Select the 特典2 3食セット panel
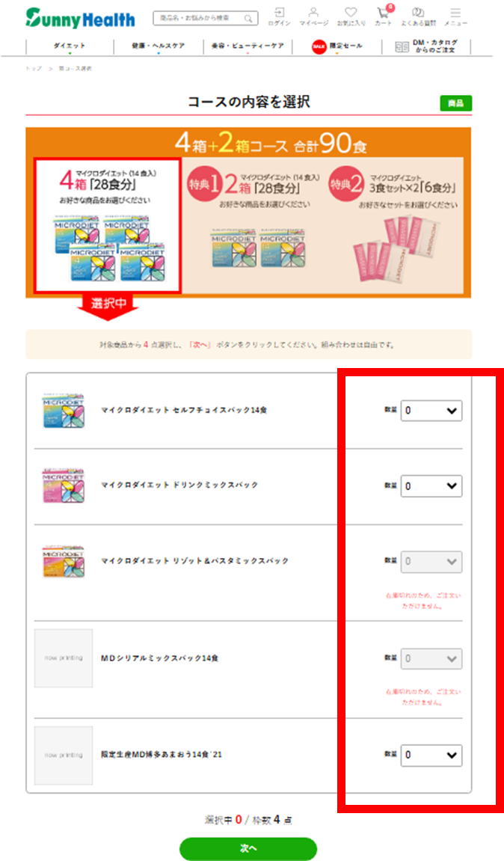 (x=394, y=225)
